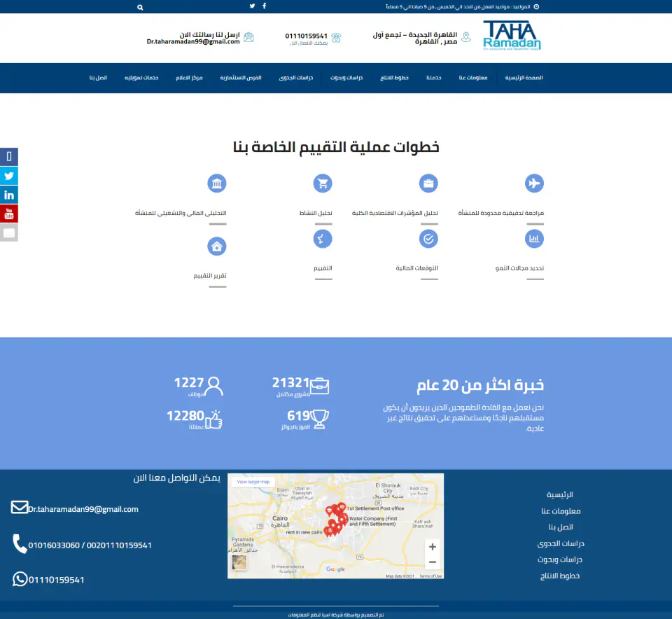Click the airplane icon above مراجعة تدقيقية محدودة

coord(534,183)
